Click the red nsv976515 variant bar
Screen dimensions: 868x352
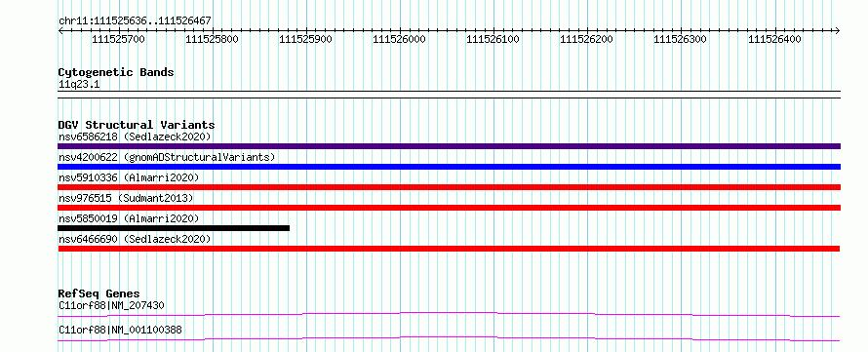(x=449, y=208)
